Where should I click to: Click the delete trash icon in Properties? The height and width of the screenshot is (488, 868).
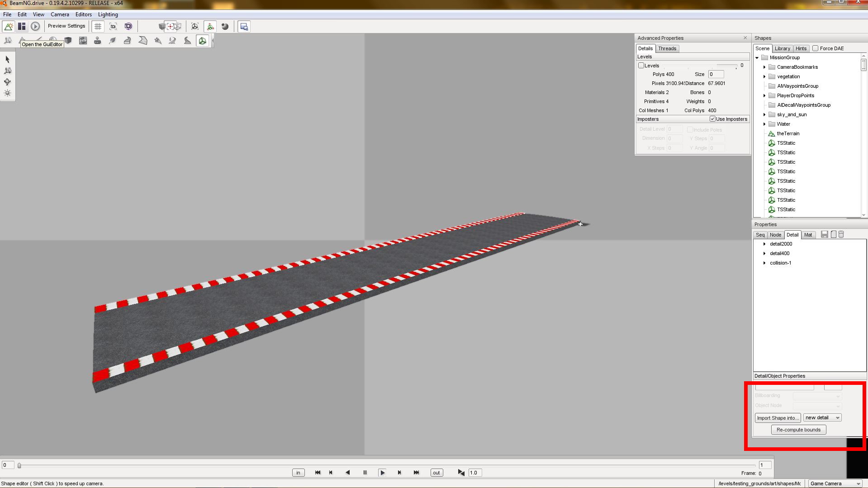tap(841, 234)
